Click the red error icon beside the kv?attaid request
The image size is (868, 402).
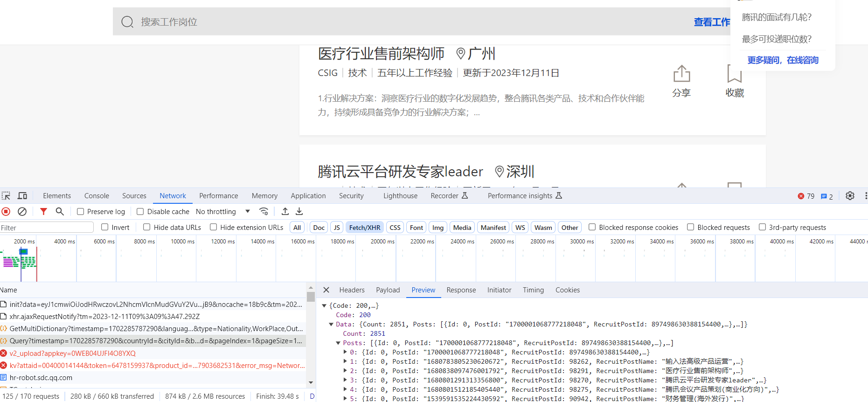pos(4,365)
